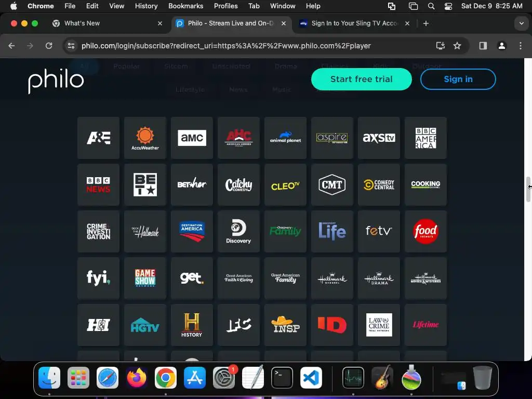Open the AccuWeather channel tile

pos(145,138)
